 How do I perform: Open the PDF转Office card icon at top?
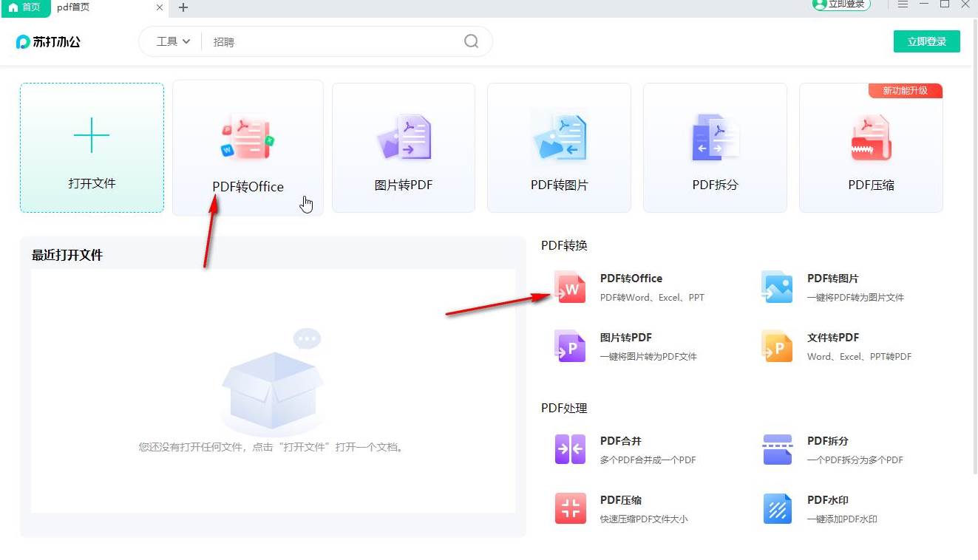(x=248, y=138)
